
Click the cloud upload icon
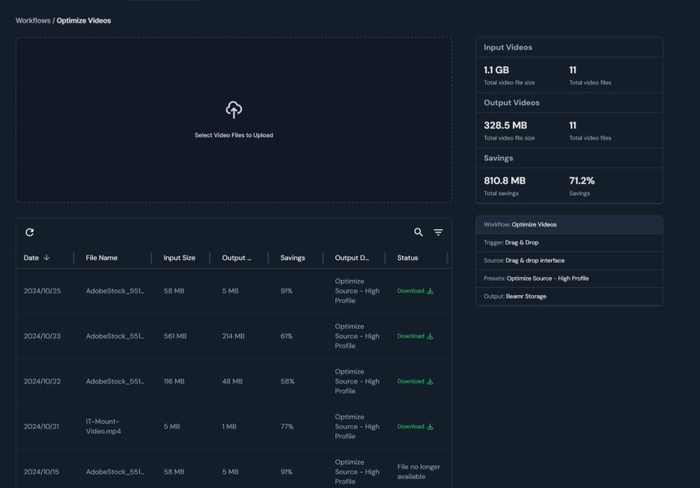233,109
